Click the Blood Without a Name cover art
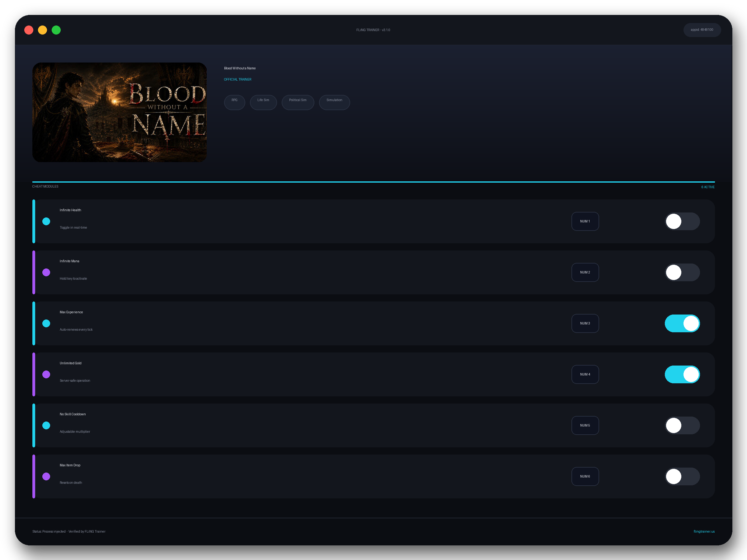The width and height of the screenshot is (747, 560). pos(120,112)
